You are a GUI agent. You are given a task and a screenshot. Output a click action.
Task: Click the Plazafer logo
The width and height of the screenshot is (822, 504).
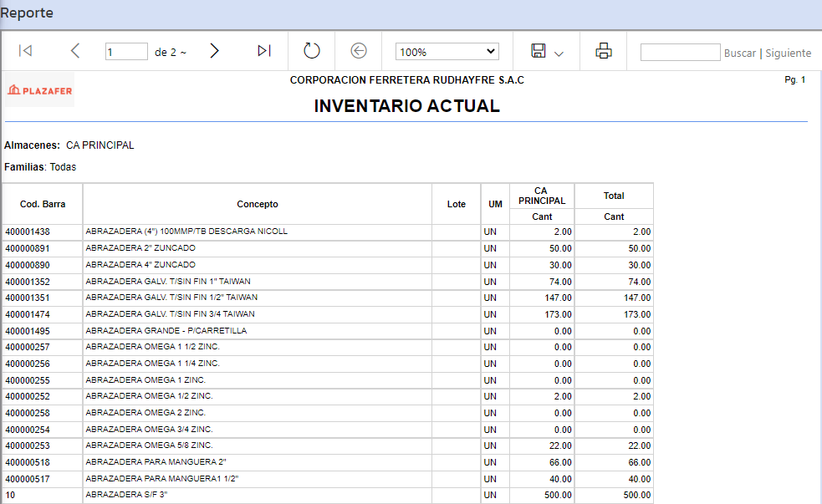[x=40, y=90]
